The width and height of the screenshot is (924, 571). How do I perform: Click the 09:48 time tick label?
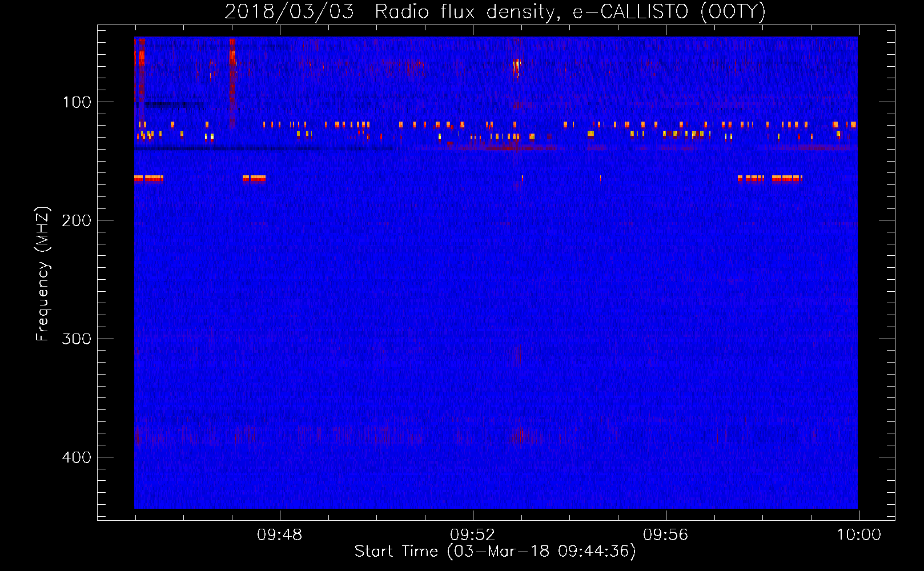click(x=279, y=535)
